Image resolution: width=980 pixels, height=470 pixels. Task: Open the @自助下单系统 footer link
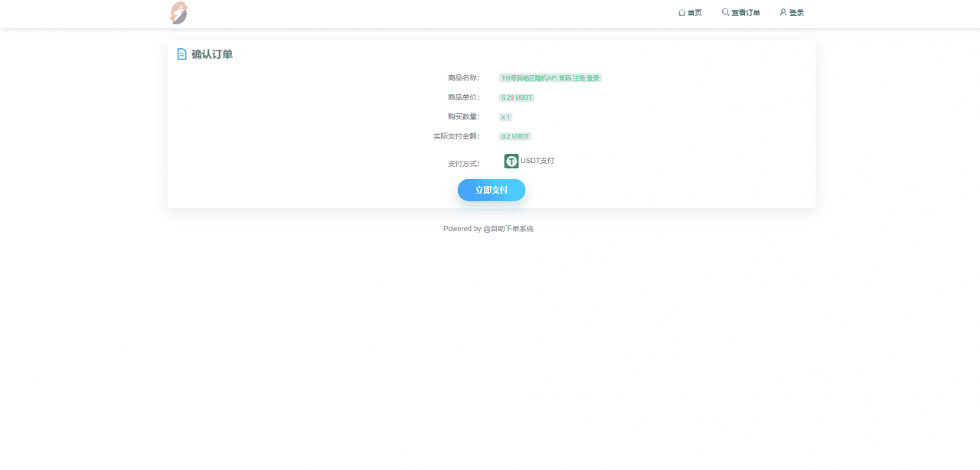[508, 229]
